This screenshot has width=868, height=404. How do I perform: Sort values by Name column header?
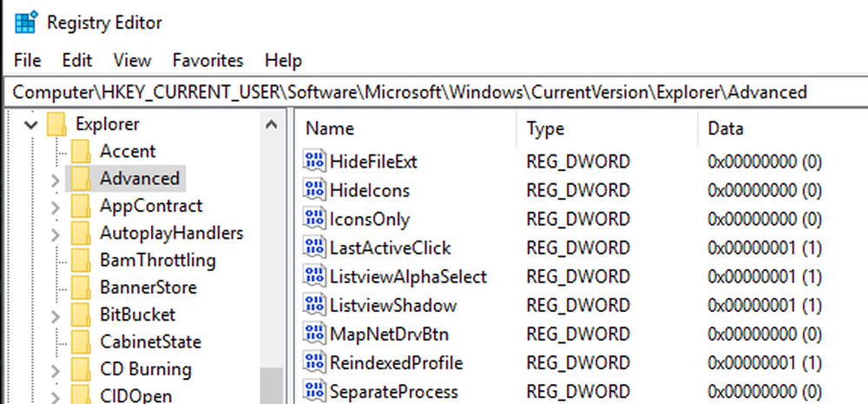click(405, 129)
